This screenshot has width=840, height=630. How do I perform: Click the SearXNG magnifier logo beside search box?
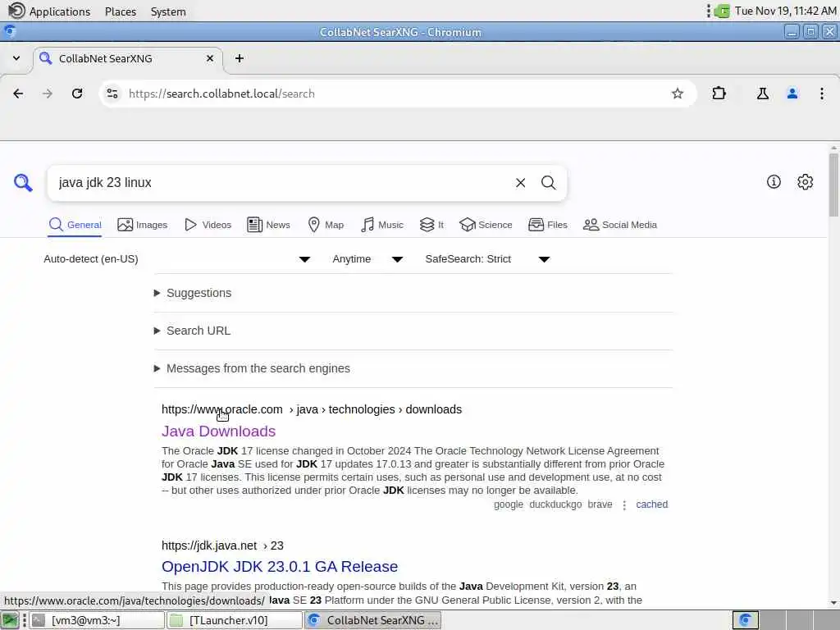[x=22, y=183]
